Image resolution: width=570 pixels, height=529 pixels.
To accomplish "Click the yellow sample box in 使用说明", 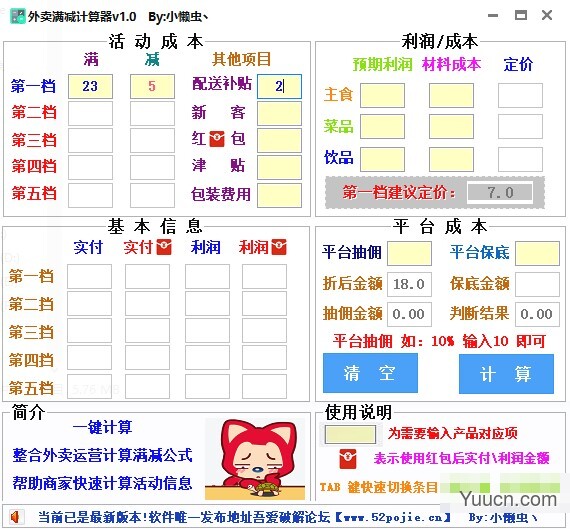I will (x=350, y=434).
